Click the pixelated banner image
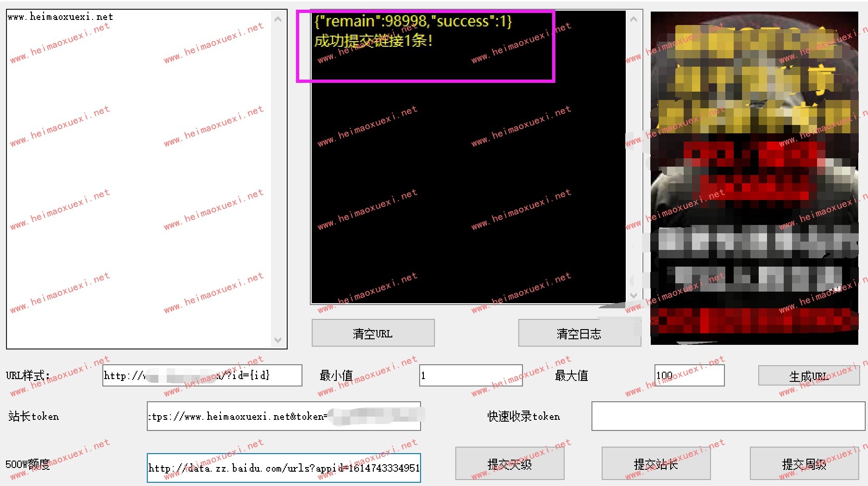 [754, 178]
